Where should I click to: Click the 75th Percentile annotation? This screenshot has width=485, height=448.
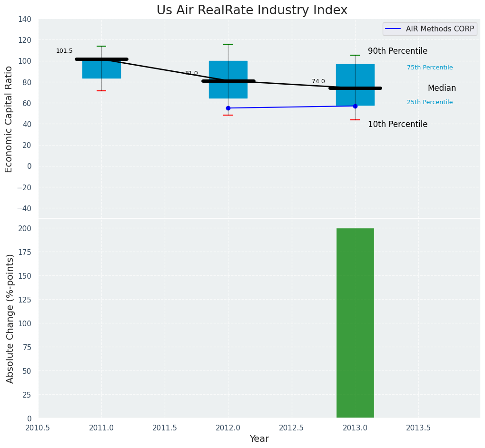tap(430, 68)
